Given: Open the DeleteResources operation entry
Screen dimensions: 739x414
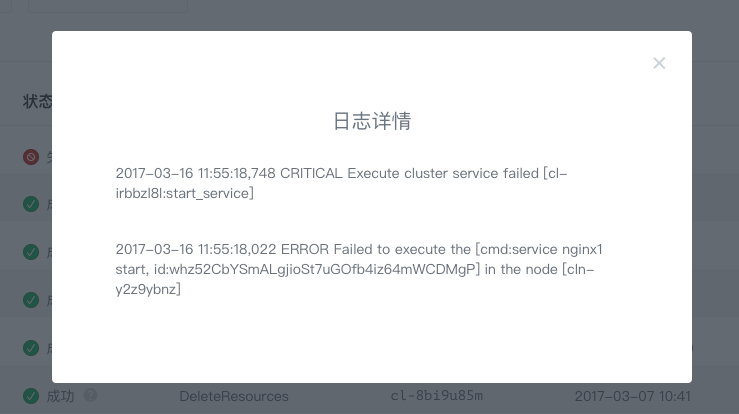Looking at the screenshot, I should click(x=234, y=396).
